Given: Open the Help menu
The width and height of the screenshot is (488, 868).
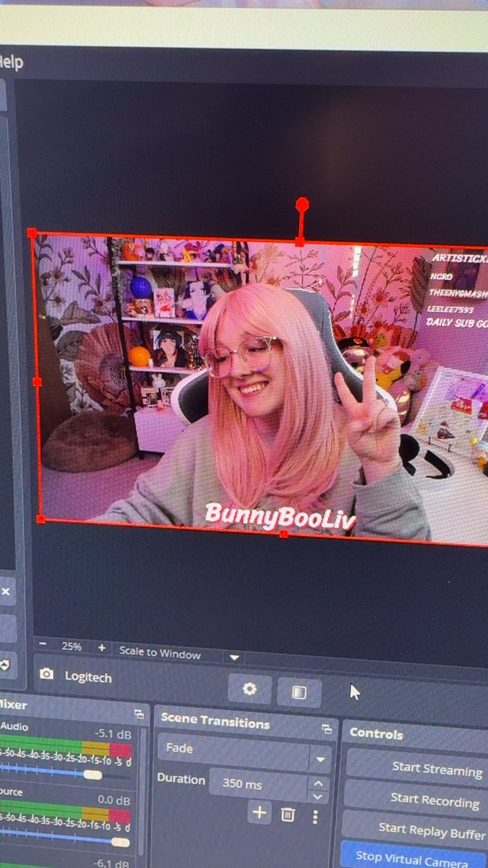Looking at the screenshot, I should click(10, 62).
